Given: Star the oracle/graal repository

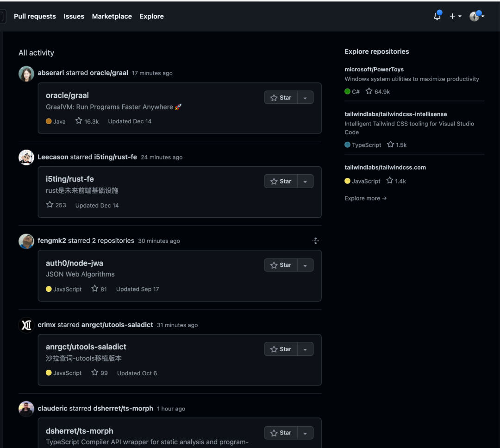Looking at the screenshot, I should pos(281,98).
